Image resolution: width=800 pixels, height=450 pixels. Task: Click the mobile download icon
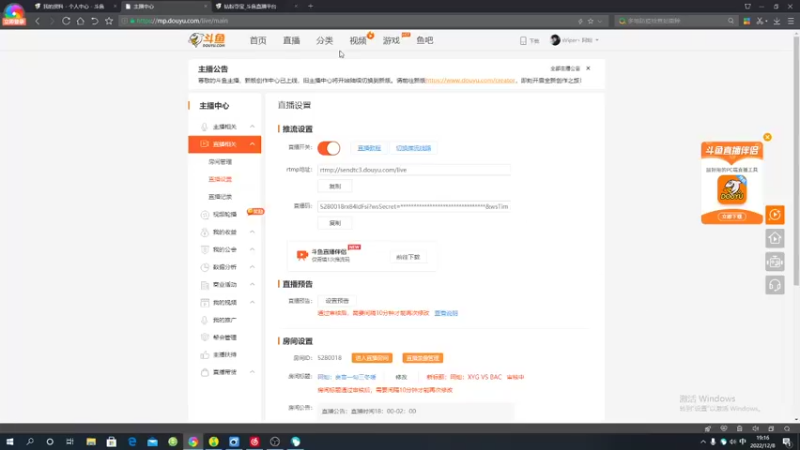pos(523,40)
